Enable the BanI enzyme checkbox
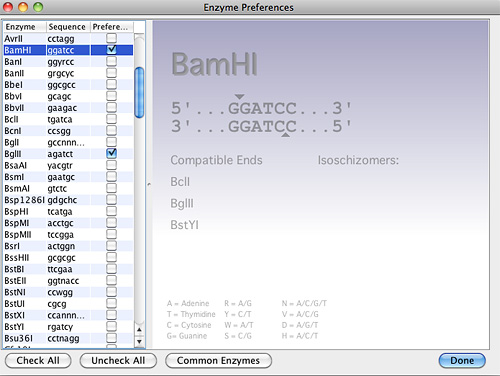 point(111,61)
